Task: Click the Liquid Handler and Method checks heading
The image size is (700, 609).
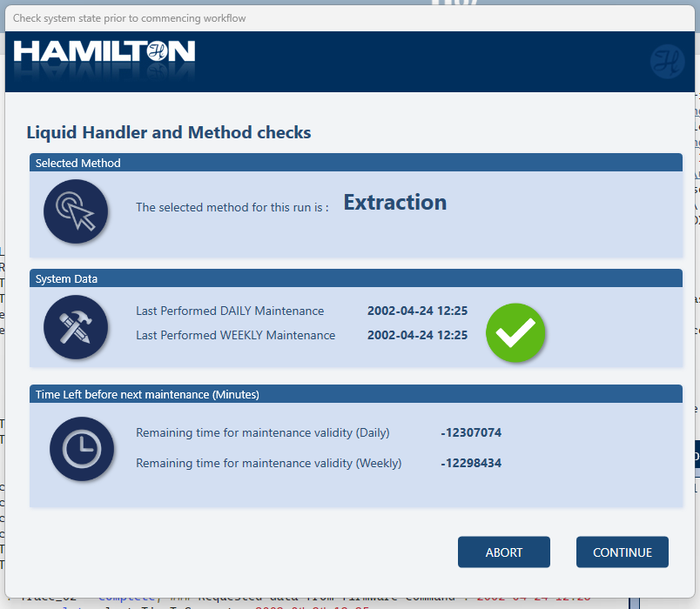Action: (169, 133)
